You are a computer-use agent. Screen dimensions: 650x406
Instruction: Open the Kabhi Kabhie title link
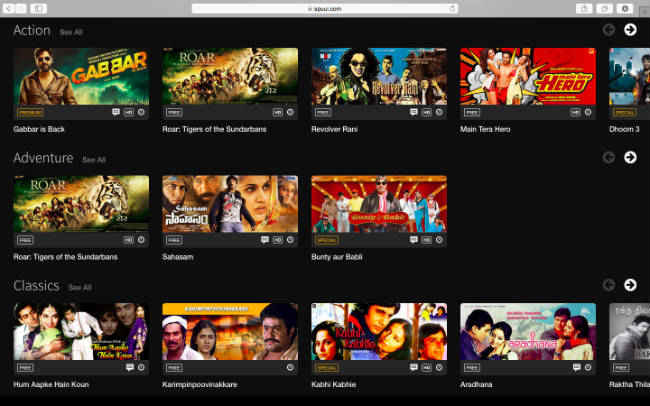coord(334,385)
